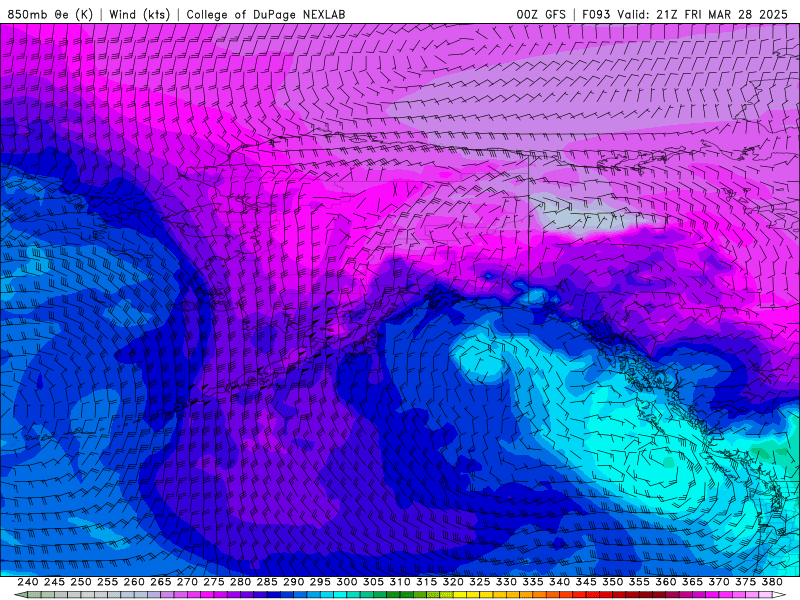Click the 240 label on the color scale
800x600 pixels.
[28, 582]
